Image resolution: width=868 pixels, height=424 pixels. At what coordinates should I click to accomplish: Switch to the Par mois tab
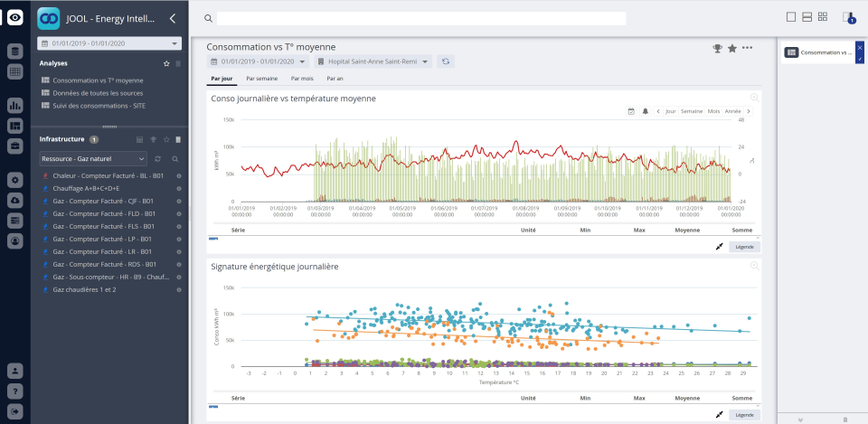(x=303, y=79)
